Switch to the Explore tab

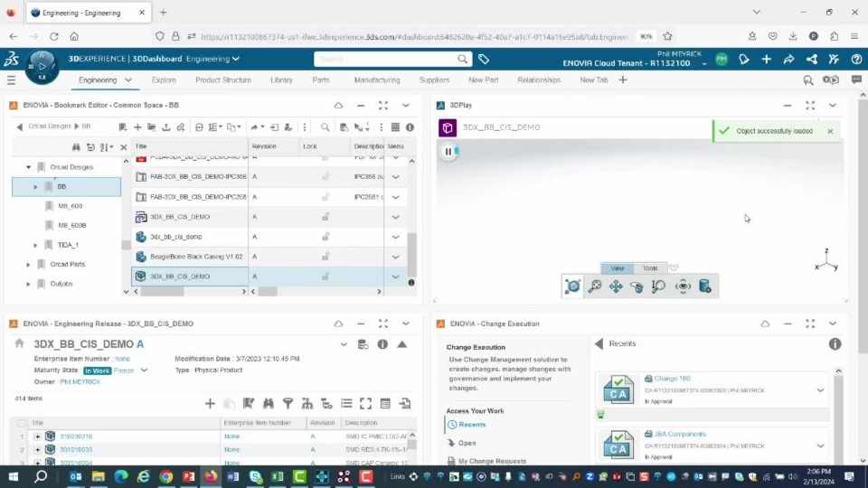pos(164,80)
